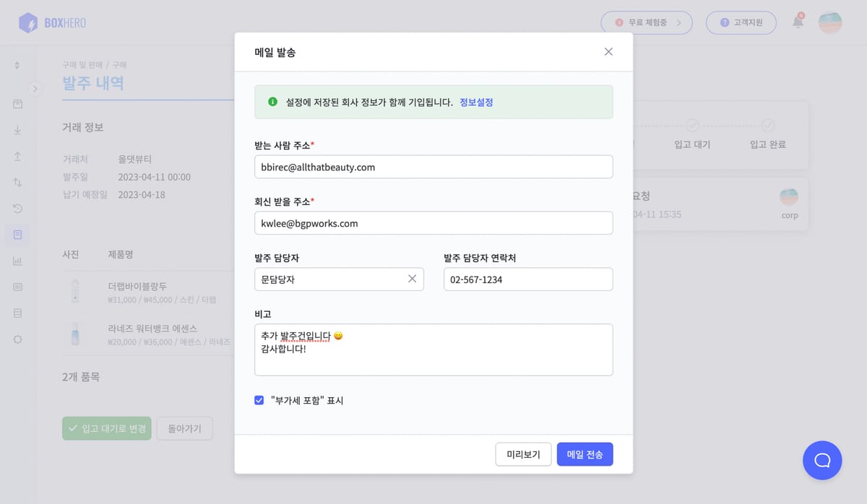867x504 pixels.
Task: Open the notification bell icon
Action: coord(796,22)
